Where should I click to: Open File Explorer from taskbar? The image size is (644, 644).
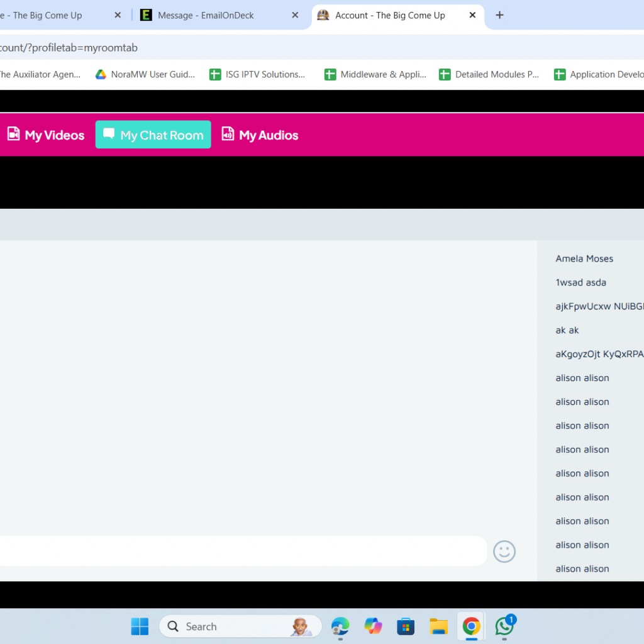click(x=438, y=626)
